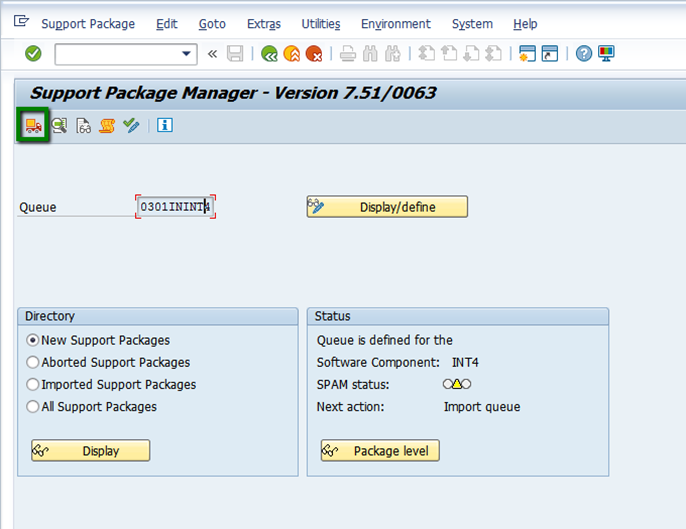Click the First Page icon
The image size is (686, 529).
pyautogui.click(x=427, y=54)
